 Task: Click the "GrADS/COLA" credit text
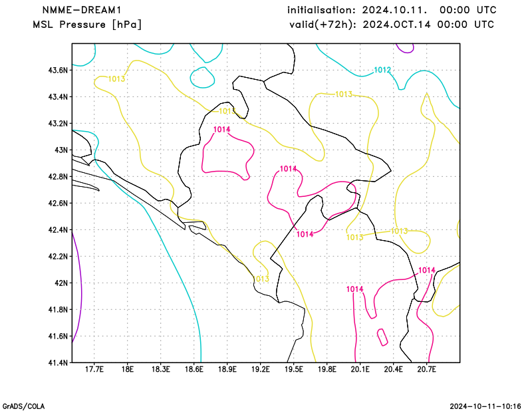coord(23,406)
